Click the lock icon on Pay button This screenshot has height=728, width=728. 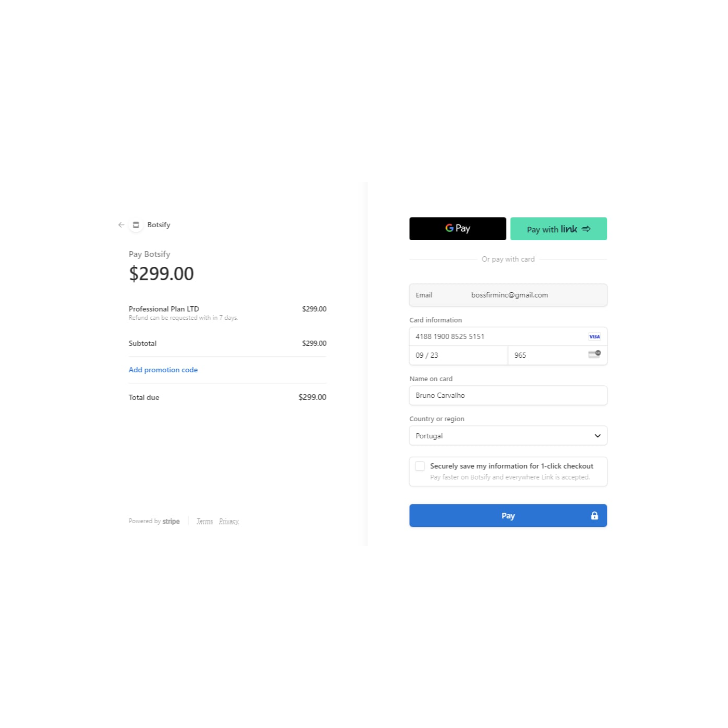[594, 516]
